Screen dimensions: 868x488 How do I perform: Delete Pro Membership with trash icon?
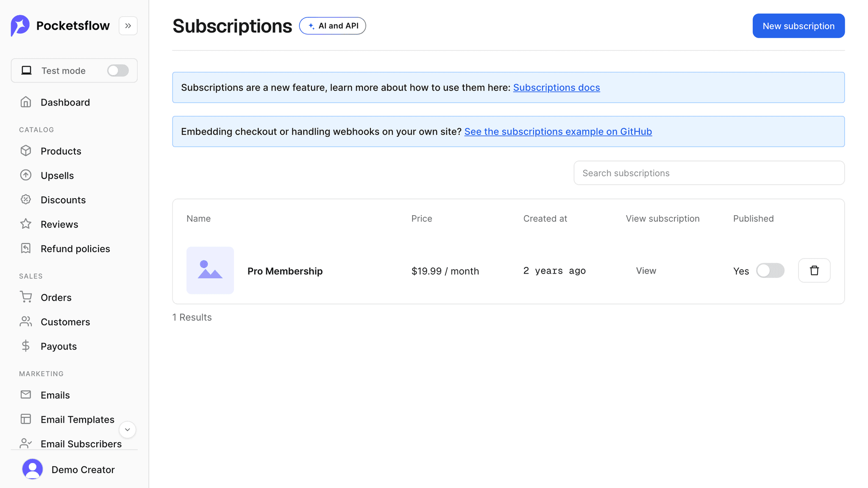tap(814, 271)
